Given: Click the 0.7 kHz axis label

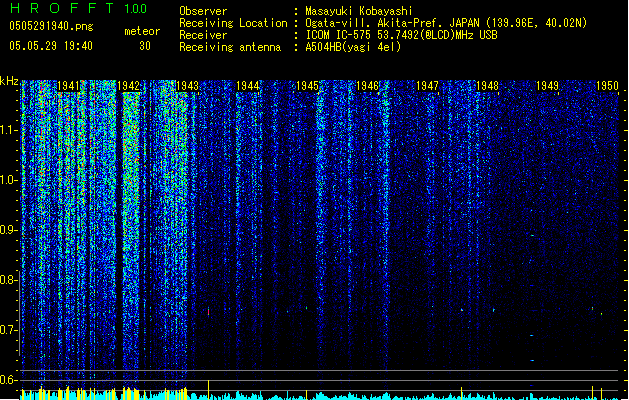Looking at the screenshot, I should click(x=8, y=330).
